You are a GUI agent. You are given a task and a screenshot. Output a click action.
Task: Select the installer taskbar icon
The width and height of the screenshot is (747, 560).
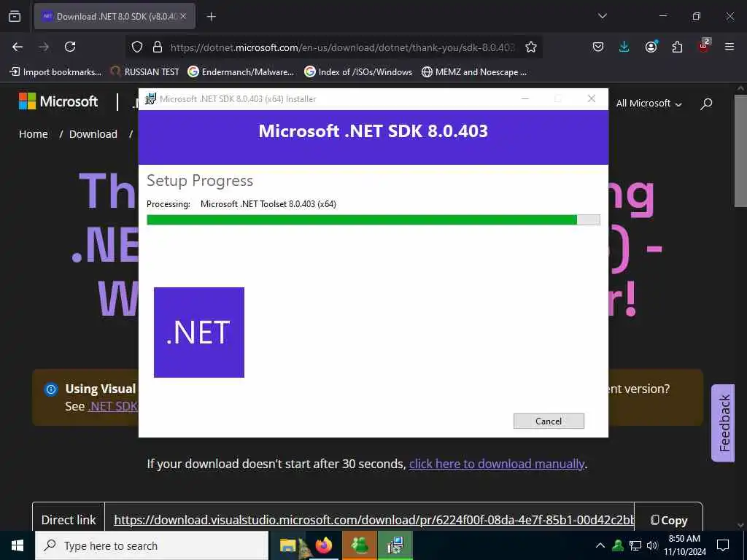coord(395,545)
